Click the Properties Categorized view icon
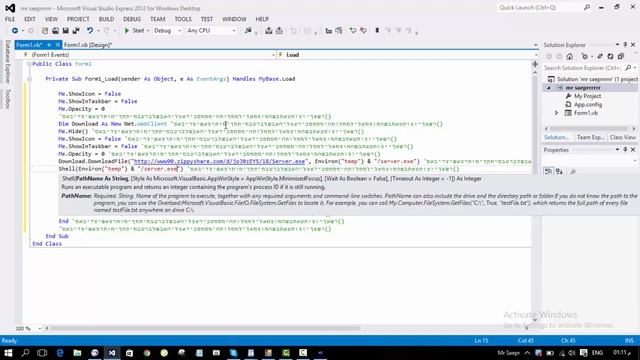Image resolution: width=640 pixels, height=360 pixels. click(x=548, y=171)
